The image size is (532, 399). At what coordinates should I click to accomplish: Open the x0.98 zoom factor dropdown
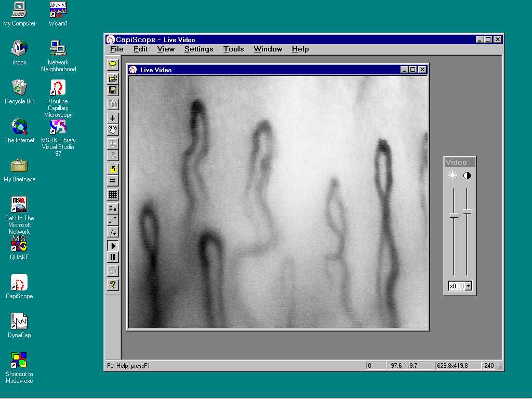tap(467, 286)
